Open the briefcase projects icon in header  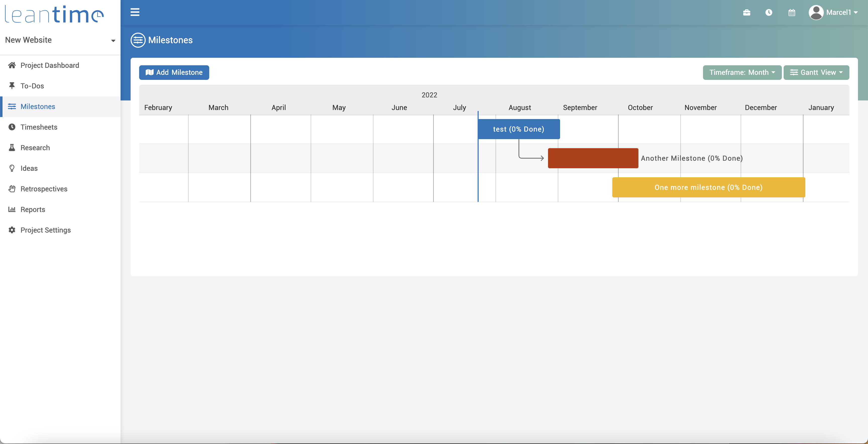[746, 13]
